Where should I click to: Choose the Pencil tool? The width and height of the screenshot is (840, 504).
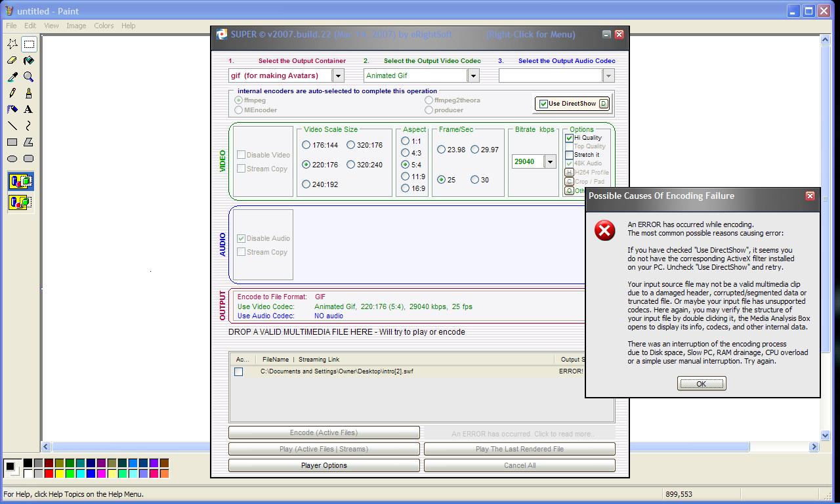pyautogui.click(x=12, y=93)
